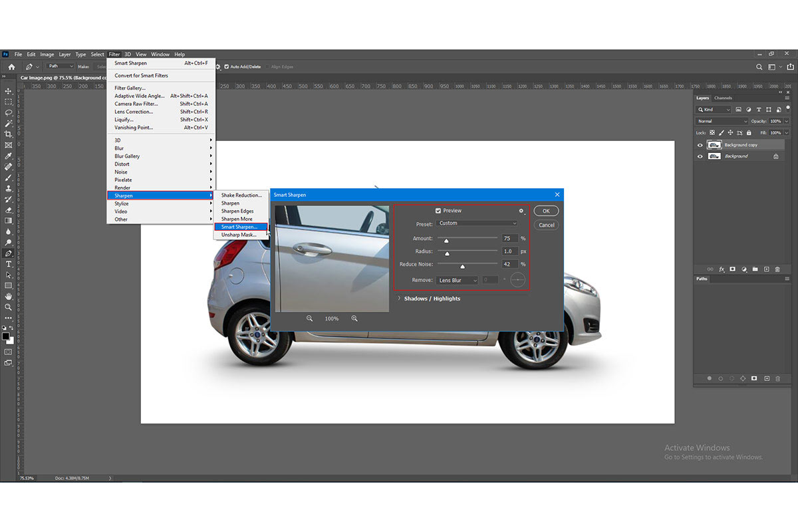Expand the Shadows / Highlights section

pos(399,299)
